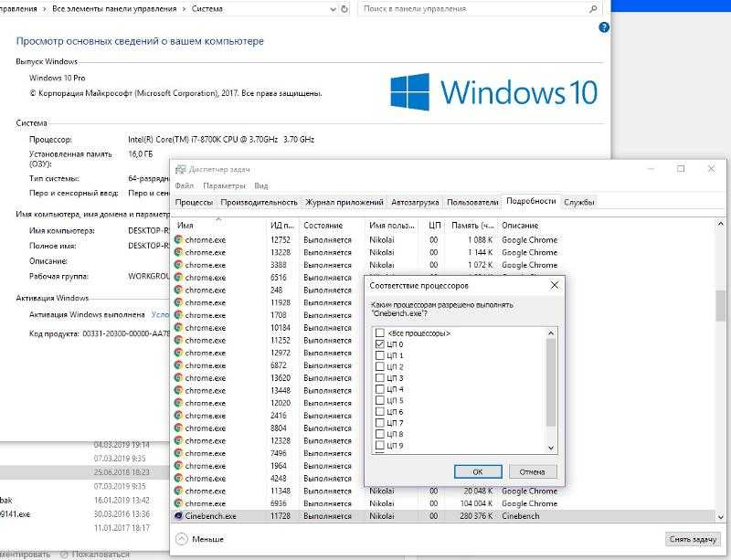Click the Cinebench.exe process icon
Viewport: 731px width, 560px height.
point(178,516)
